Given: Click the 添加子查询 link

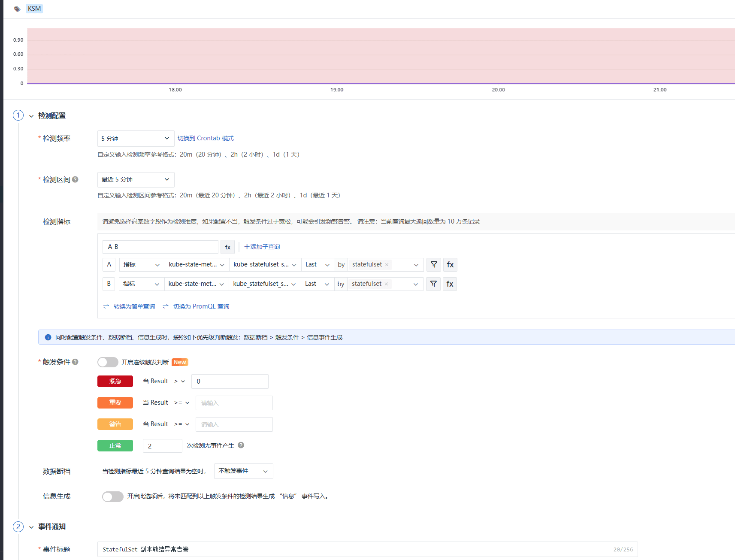Looking at the screenshot, I should click(x=262, y=247).
